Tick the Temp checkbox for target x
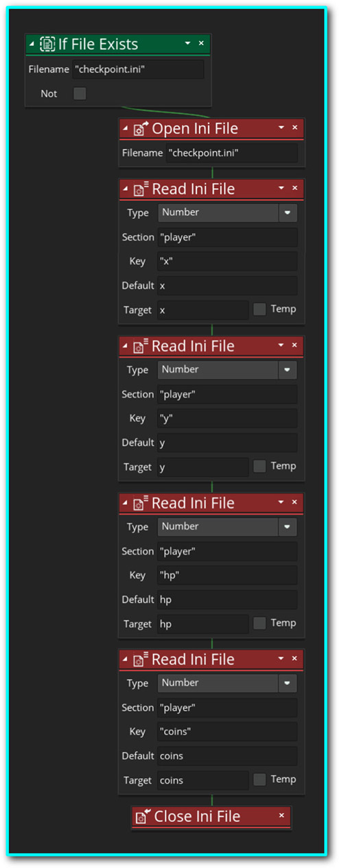 (x=259, y=309)
